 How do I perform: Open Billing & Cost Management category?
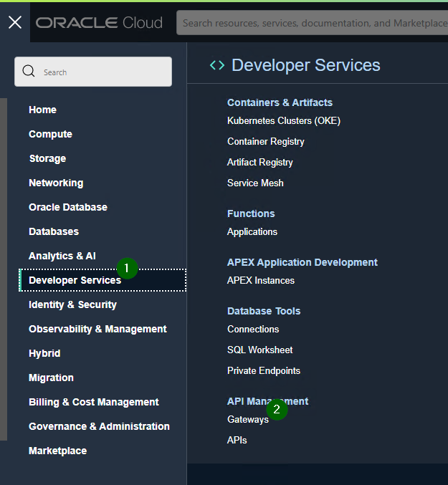(x=94, y=402)
